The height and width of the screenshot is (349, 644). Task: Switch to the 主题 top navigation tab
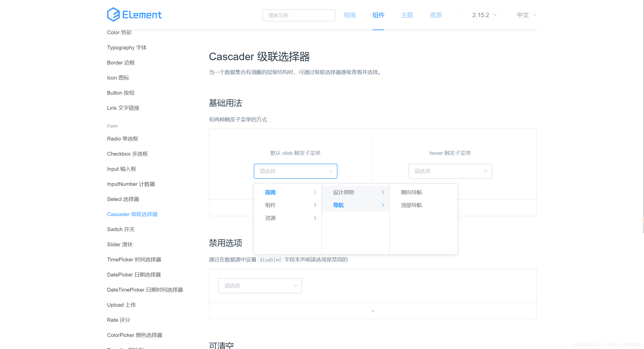coord(407,15)
